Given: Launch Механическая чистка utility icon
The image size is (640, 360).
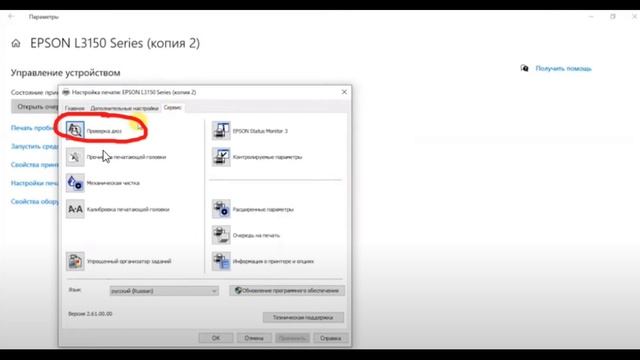Looking at the screenshot, I should pos(75,183).
